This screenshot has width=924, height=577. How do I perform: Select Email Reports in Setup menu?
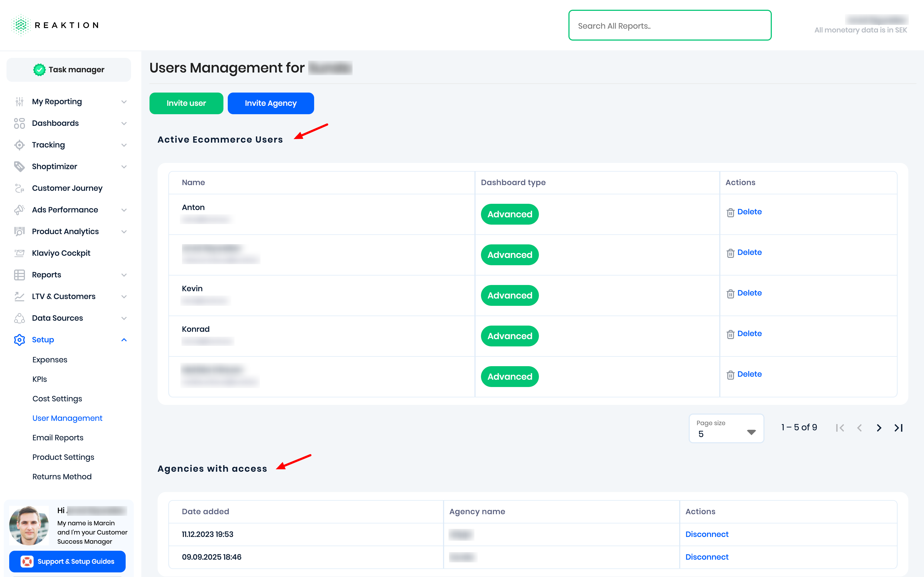[x=58, y=437]
